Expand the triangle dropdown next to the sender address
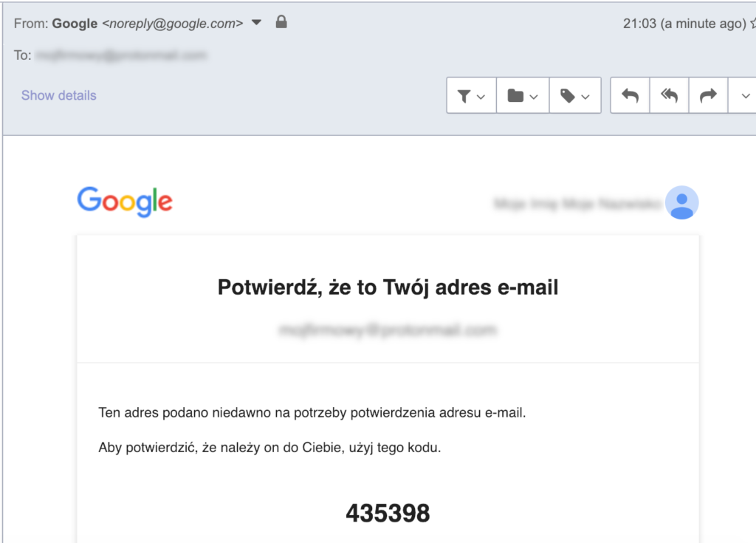This screenshot has height=543, width=756. click(x=256, y=23)
